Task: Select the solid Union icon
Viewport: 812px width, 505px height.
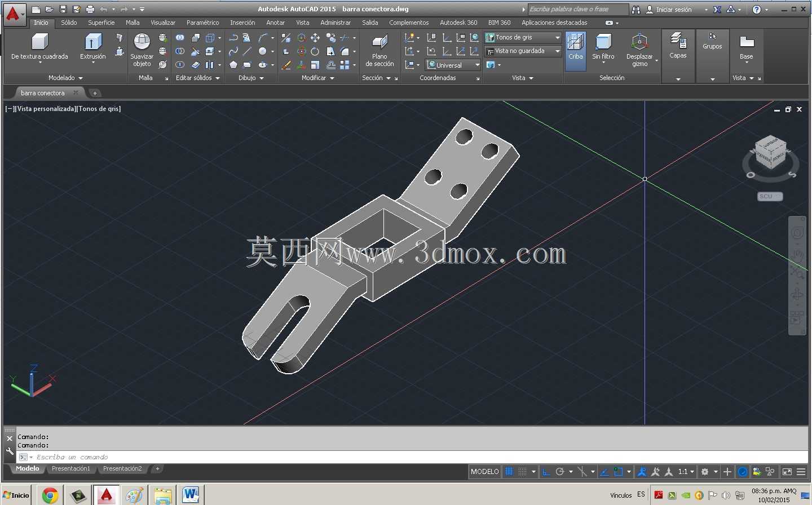Action: click(x=180, y=38)
